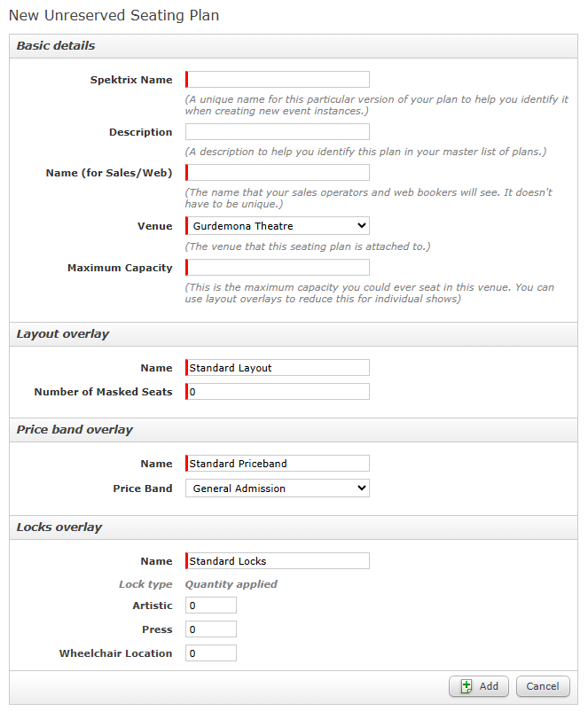
Task: Select the Standard Priceband name field
Action: click(x=278, y=463)
